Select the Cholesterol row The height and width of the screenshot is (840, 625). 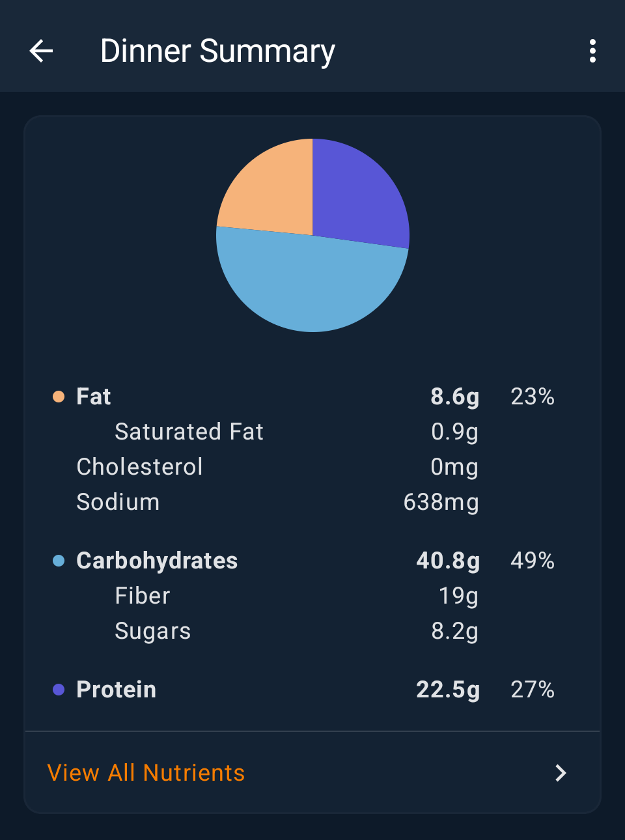click(139, 467)
